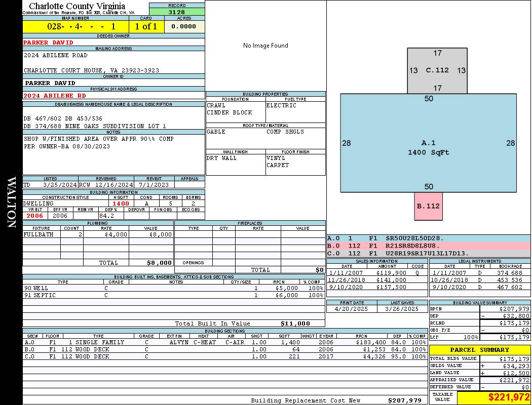Click the No Image Found placeholder
This screenshot has height=405, width=532.
265,46
